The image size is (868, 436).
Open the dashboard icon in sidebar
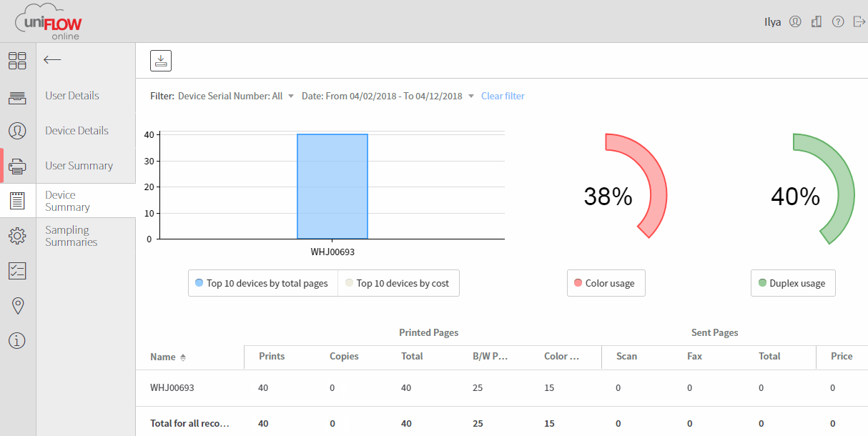click(17, 61)
